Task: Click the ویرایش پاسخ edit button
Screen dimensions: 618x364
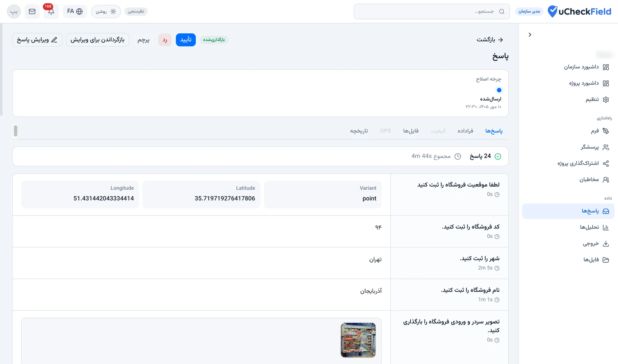Action: [37, 40]
